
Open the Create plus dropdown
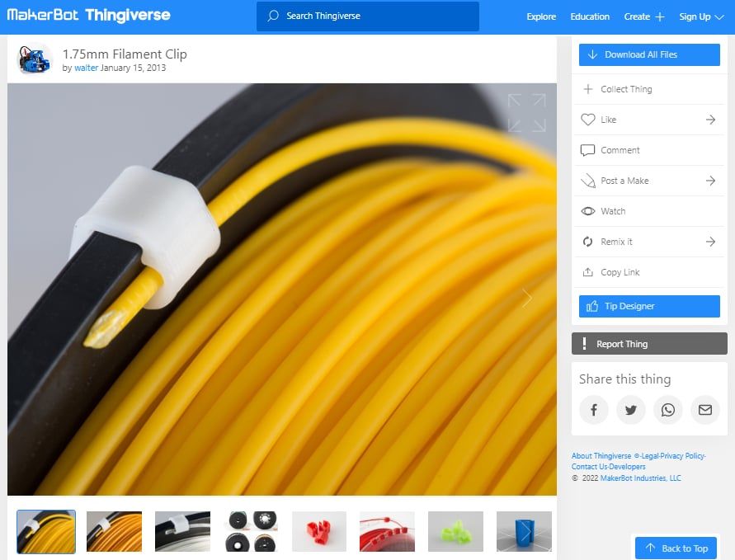click(x=644, y=16)
